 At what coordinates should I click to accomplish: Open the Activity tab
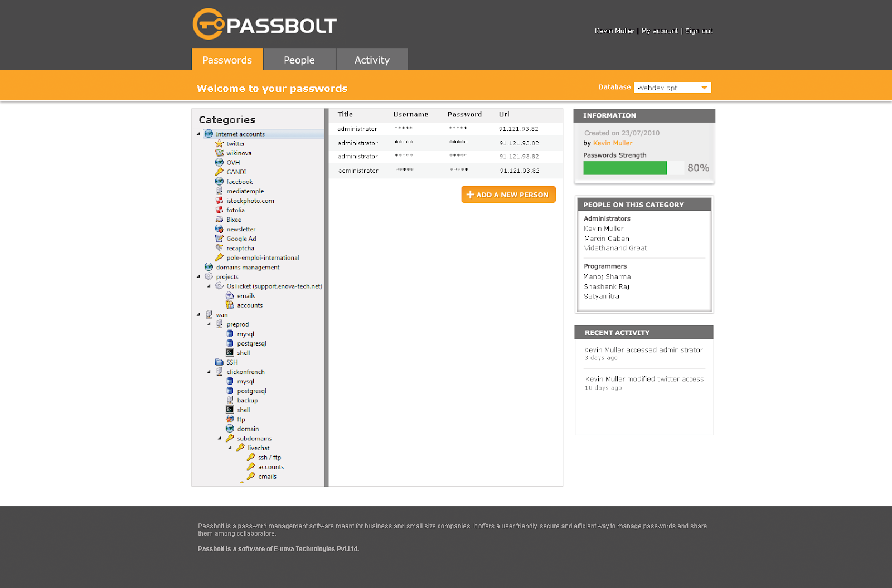tap(372, 60)
